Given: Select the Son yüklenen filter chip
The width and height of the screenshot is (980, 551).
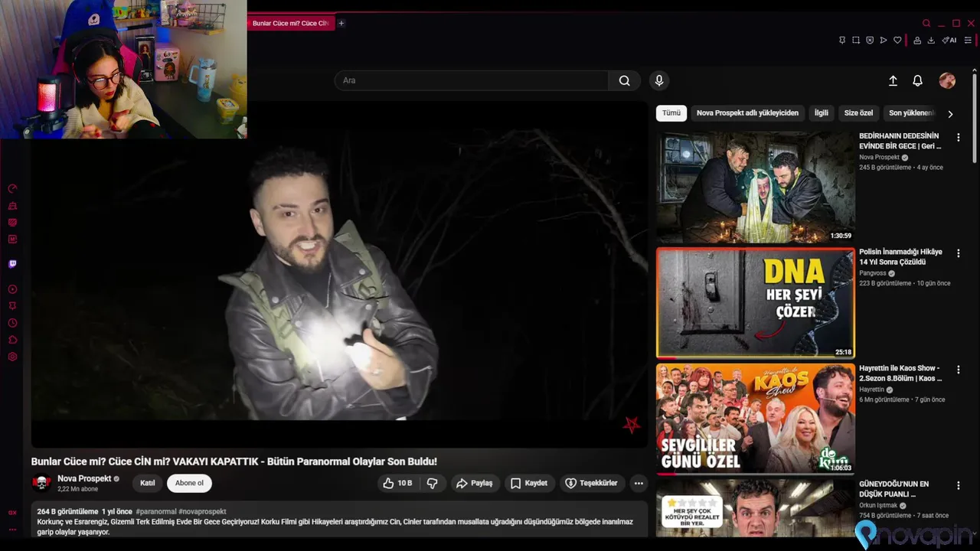Looking at the screenshot, I should coord(911,113).
